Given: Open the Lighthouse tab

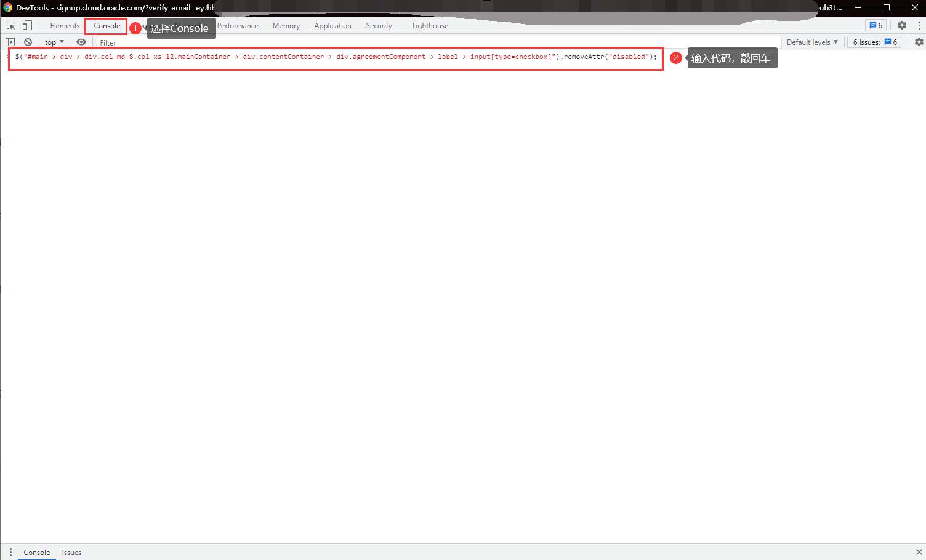Looking at the screenshot, I should pos(430,26).
